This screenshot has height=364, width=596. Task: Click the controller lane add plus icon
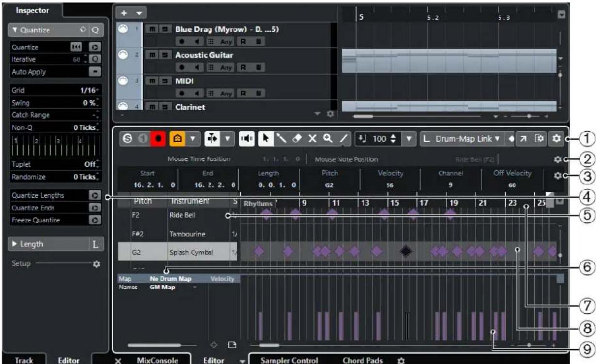[215, 345]
